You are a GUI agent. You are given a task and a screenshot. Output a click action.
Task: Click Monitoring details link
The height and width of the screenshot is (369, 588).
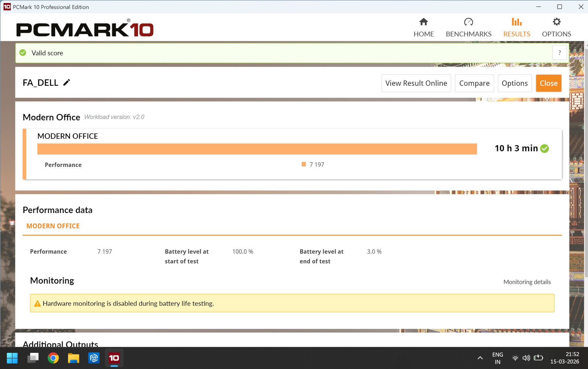coord(527,282)
